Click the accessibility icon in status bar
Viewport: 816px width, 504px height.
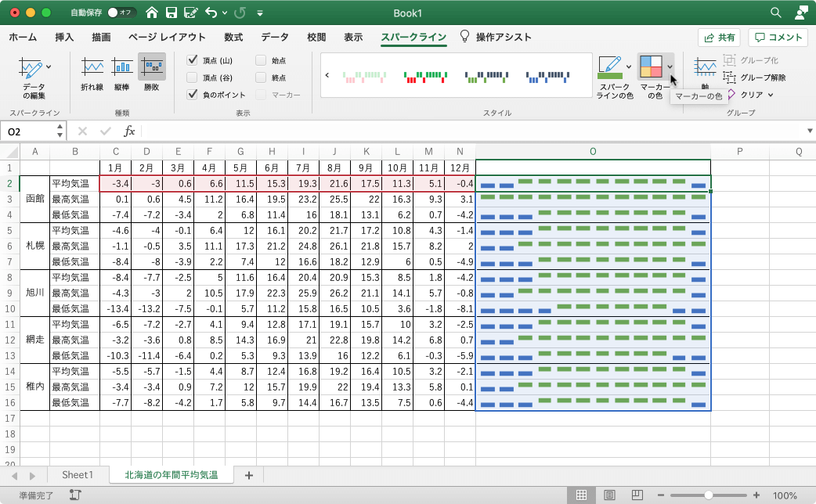[75, 495]
